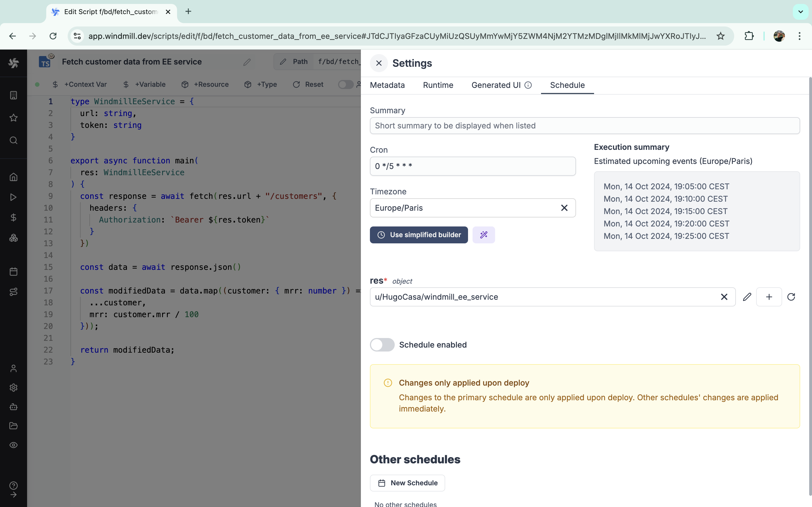Enable the Schedule enabled toggle
Screen dimensions: 812x507
[382, 345]
